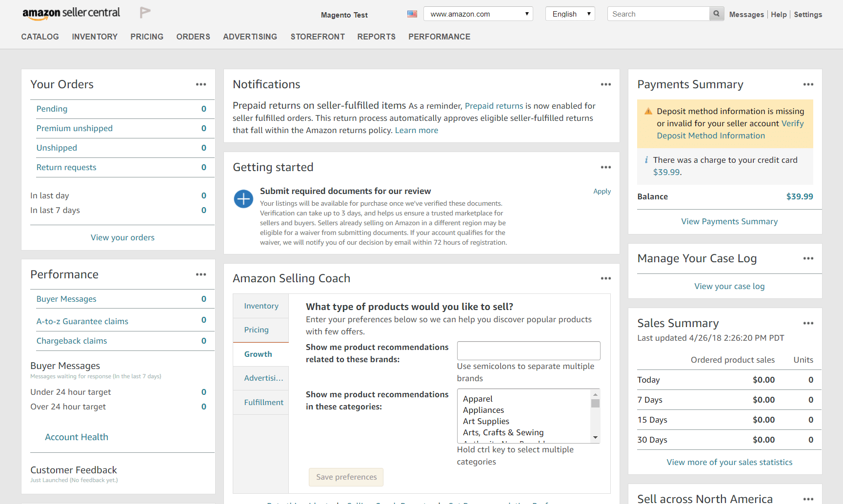Open Unshipped orders link
The width and height of the screenshot is (843, 504).
click(x=57, y=148)
